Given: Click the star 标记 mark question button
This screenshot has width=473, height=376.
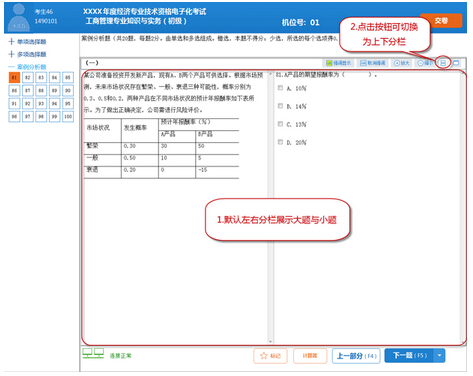Looking at the screenshot, I should point(270,356).
